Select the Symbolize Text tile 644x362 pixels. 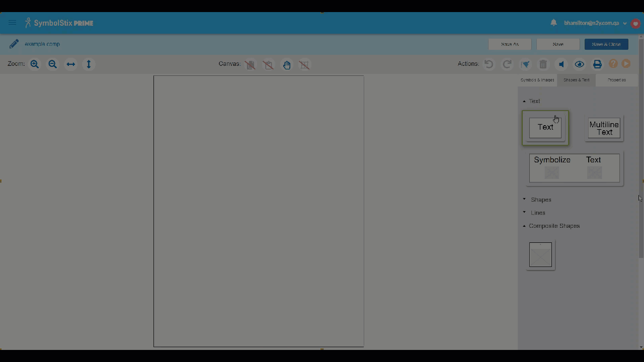pyautogui.click(x=575, y=168)
